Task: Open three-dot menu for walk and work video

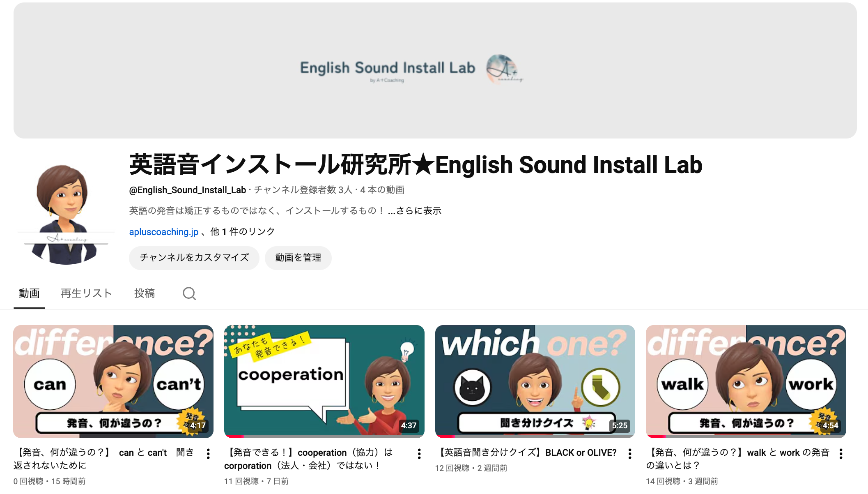Action: 841,454
